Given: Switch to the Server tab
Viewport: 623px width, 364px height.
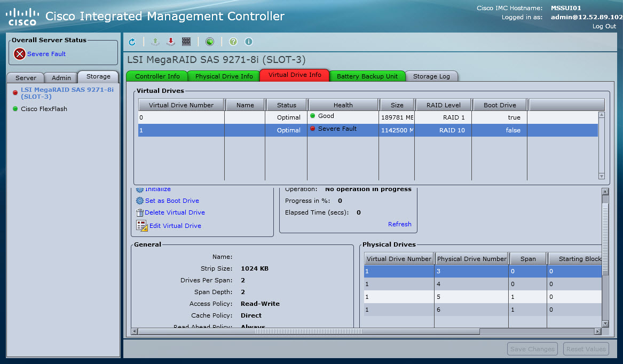Looking at the screenshot, I should tap(26, 77).
